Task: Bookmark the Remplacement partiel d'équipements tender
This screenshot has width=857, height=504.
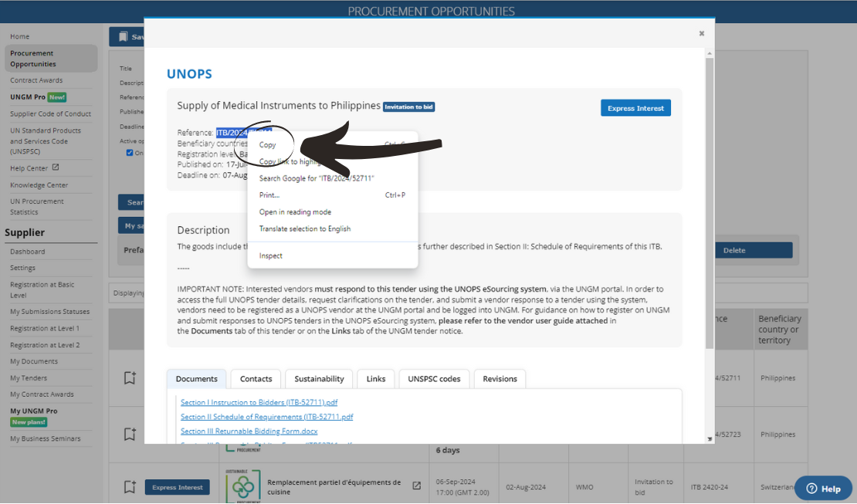Action: [130, 486]
